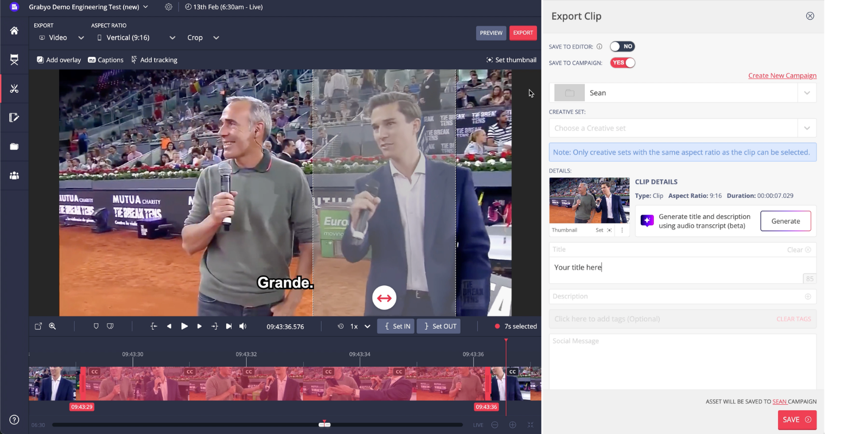Open the team members sidebar icon

tap(14, 176)
